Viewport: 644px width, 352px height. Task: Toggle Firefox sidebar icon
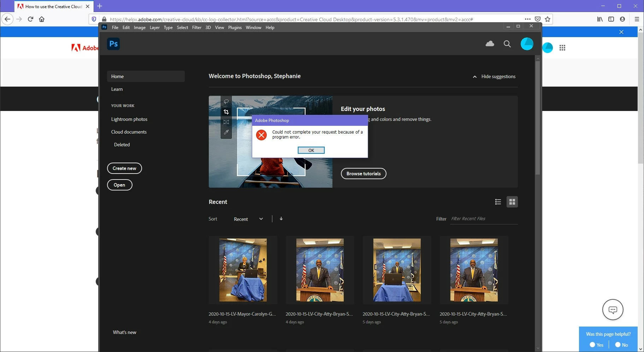tap(611, 19)
